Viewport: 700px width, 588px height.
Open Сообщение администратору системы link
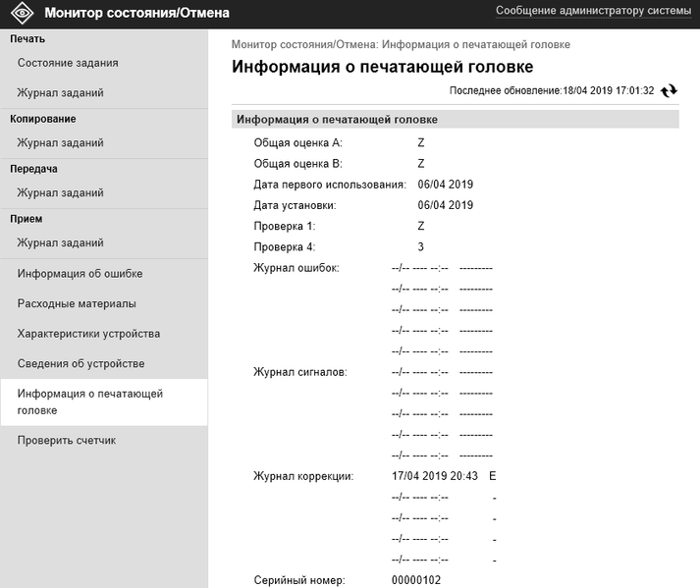point(593,11)
